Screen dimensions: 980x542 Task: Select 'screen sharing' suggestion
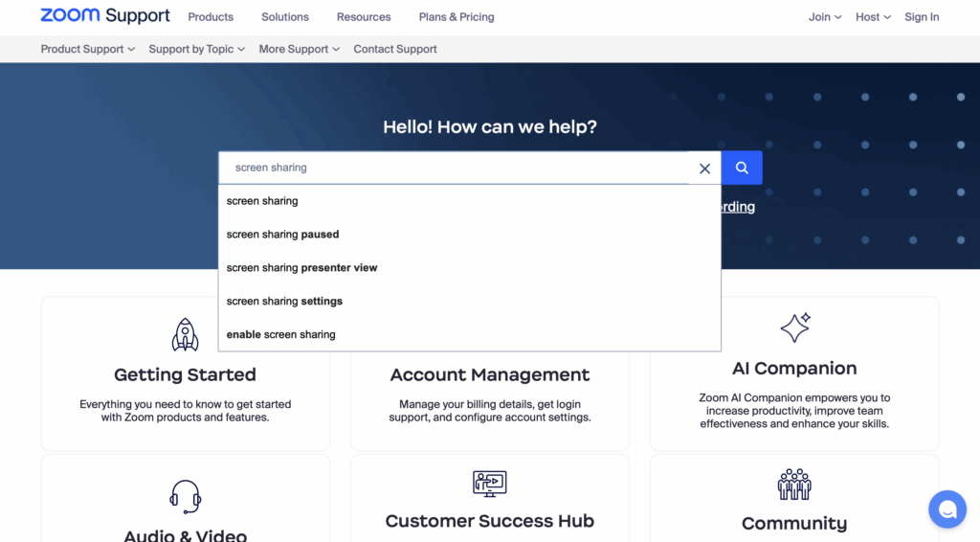(469, 201)
